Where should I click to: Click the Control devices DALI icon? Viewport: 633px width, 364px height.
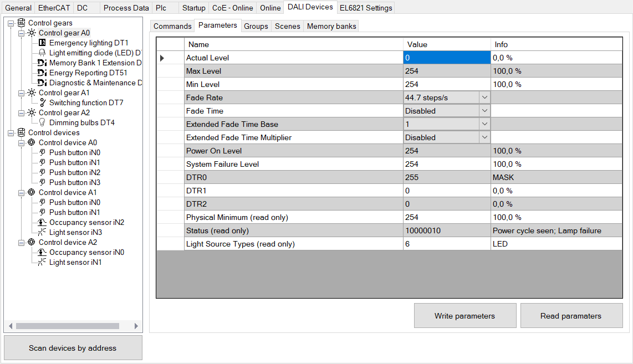click(21, 132)
